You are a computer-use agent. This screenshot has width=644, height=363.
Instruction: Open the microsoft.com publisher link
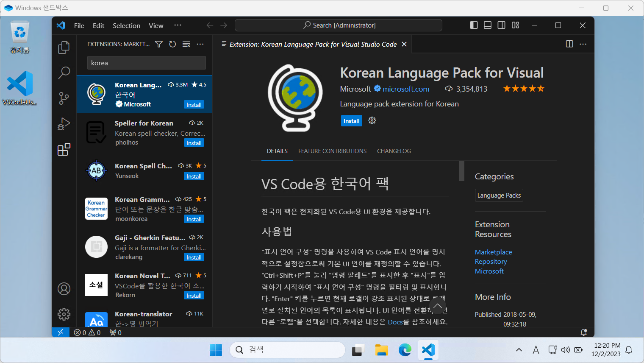tap(406, 89)
